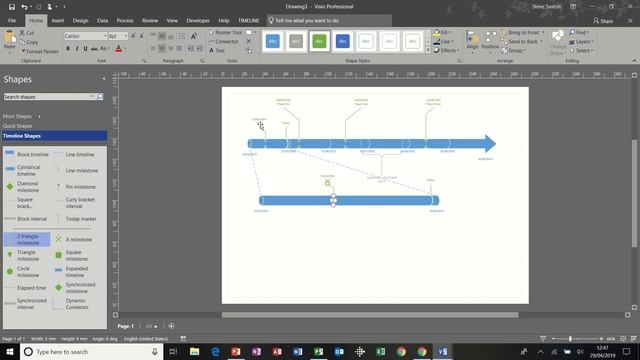Open the font size dropdown

tap(126, 36)
